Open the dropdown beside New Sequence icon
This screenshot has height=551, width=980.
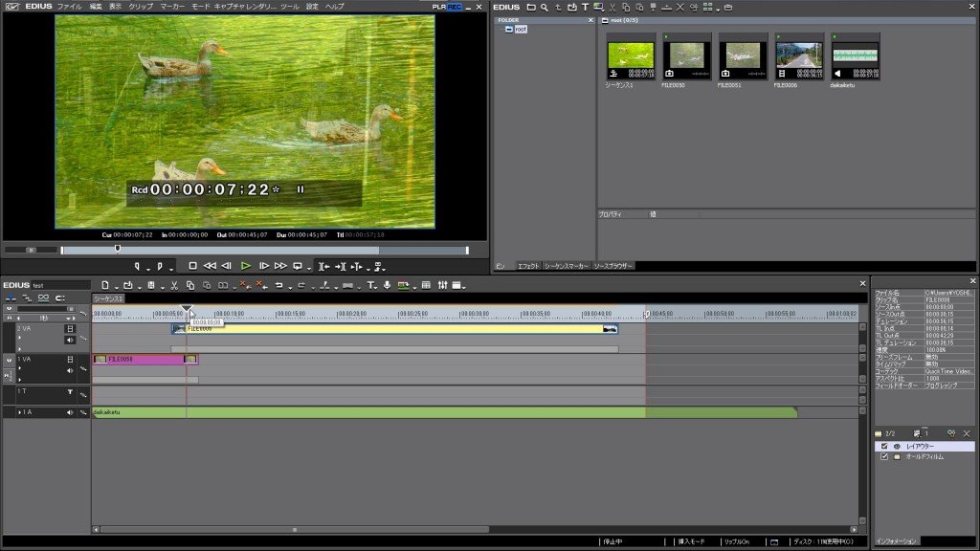pos(116,287)
